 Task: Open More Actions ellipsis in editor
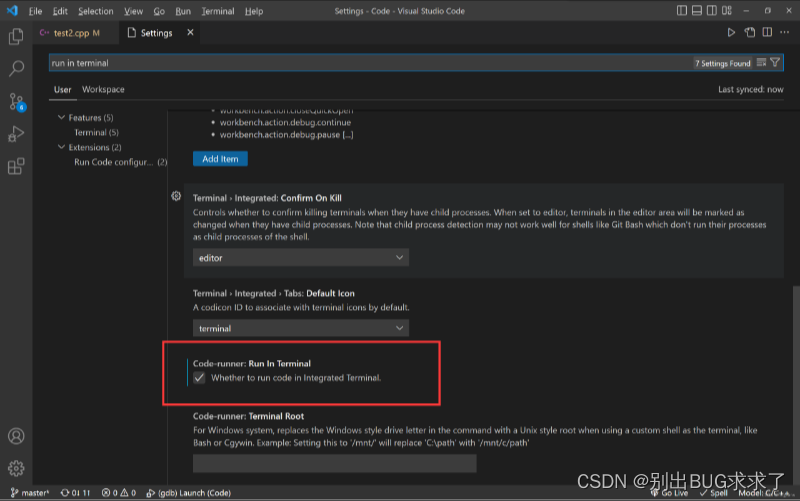(785, 33)
